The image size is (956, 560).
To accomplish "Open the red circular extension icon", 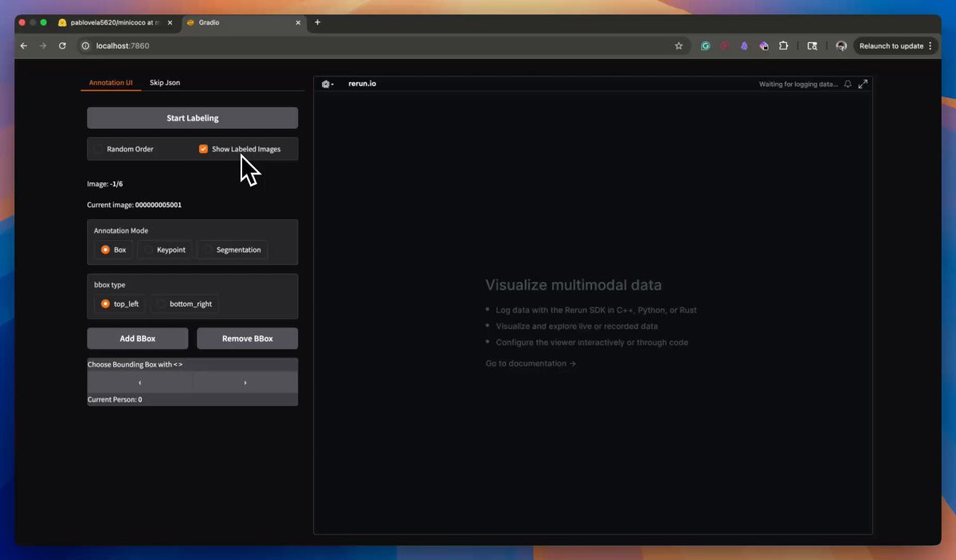I will coord(725,46).
